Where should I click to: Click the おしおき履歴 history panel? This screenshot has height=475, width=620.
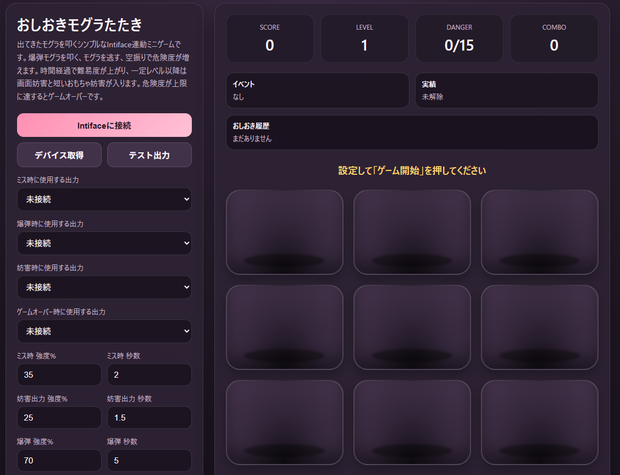(x=412, y=132)
